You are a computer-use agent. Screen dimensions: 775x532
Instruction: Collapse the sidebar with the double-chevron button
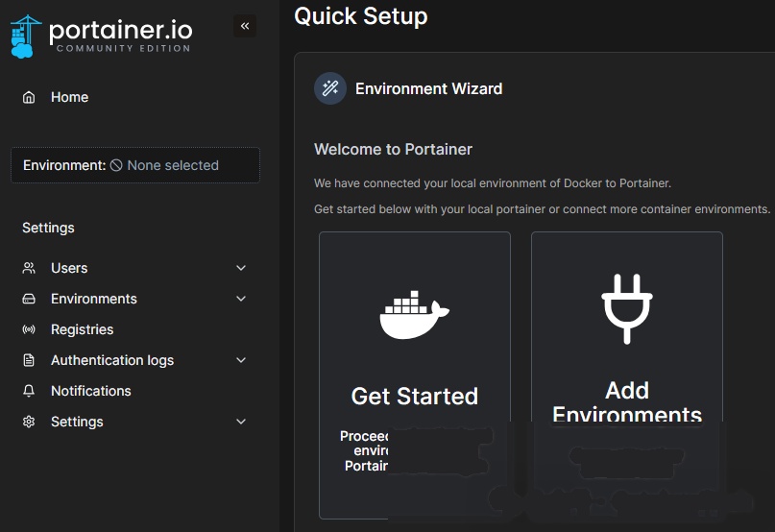pos(245,26)
